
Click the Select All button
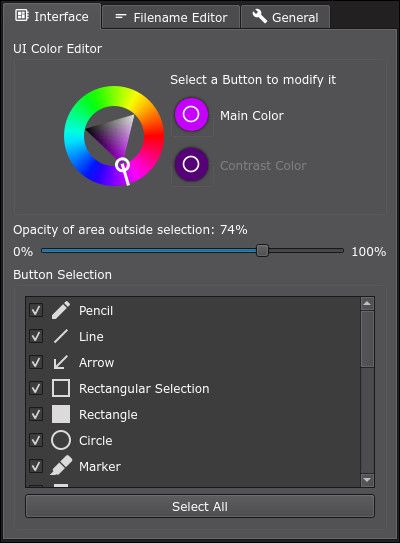[x=200, y=506]
